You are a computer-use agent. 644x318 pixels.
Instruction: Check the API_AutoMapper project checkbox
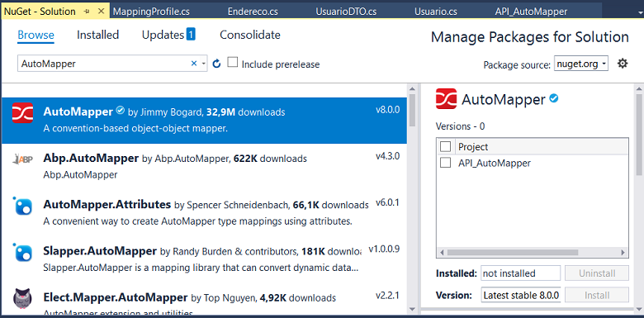(x=445, y=163)
